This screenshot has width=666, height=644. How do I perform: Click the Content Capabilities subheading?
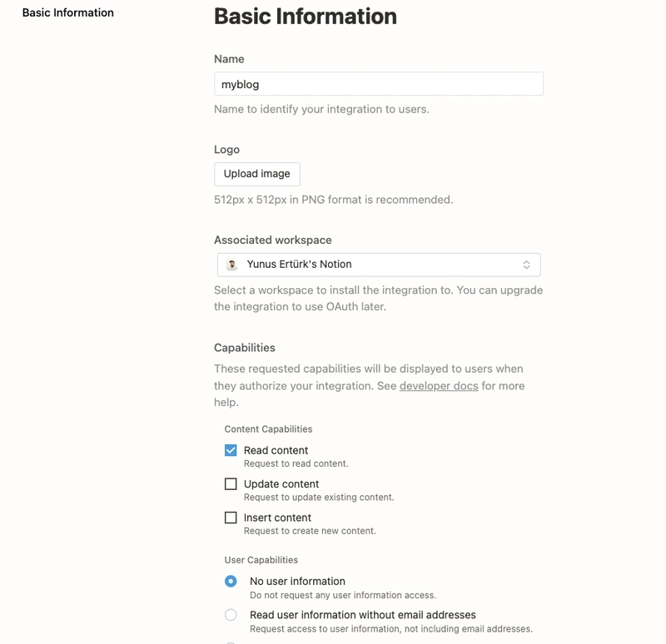pos(268,429)
